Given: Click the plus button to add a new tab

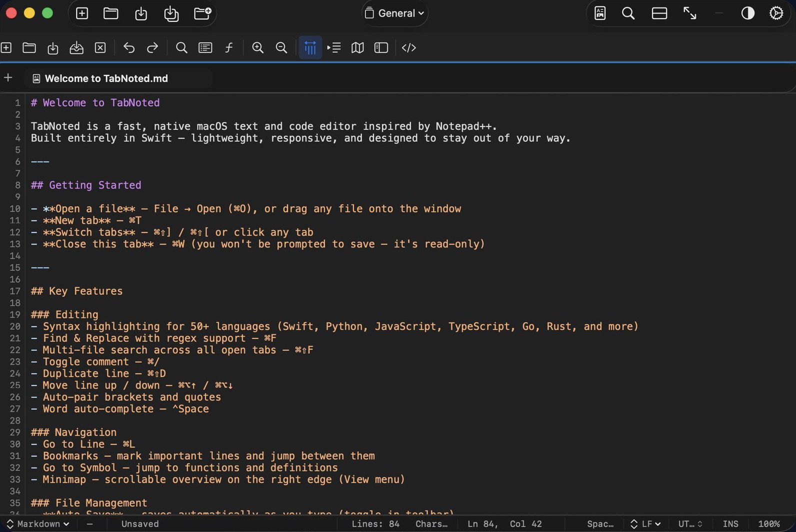Looking at the screenshot, I should [x=8, y=77].
